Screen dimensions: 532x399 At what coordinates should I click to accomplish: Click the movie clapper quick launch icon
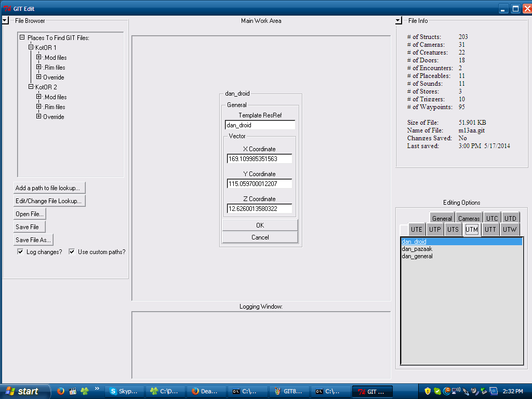73,391
